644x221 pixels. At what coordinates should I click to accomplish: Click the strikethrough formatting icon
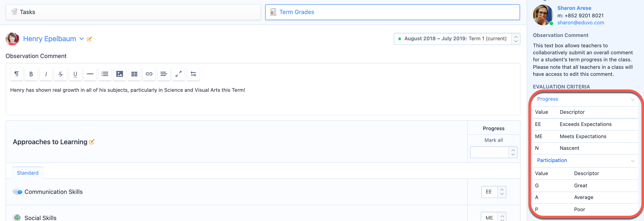(x=61, y=74)
